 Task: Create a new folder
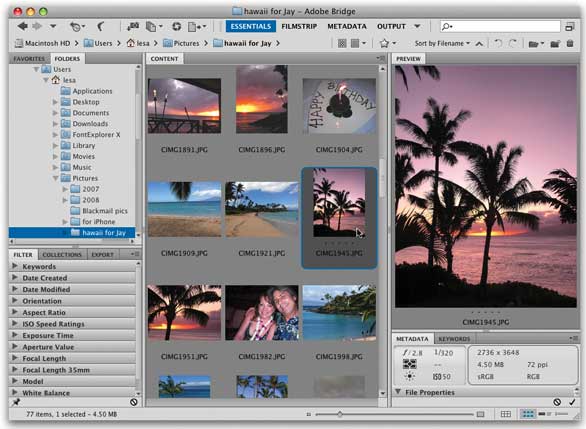point(555,44)
